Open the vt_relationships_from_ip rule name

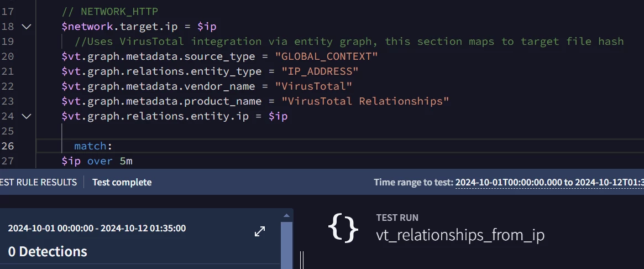coord(460,235)
